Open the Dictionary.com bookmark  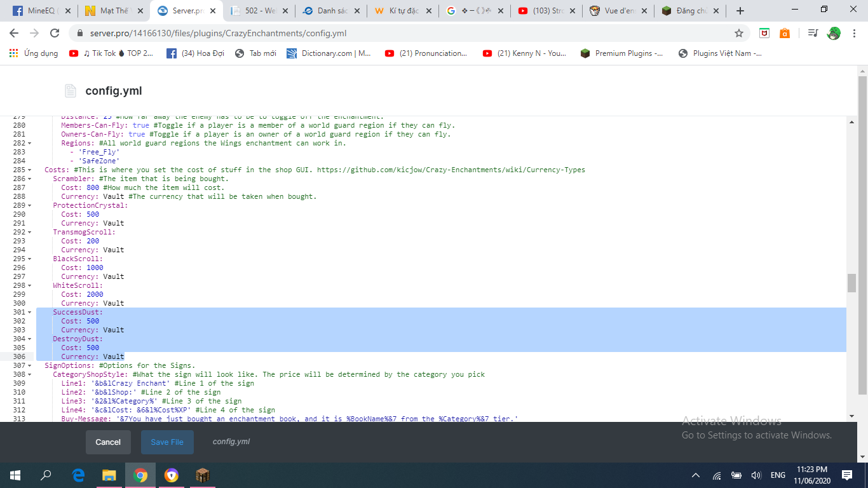coord(329,53)
